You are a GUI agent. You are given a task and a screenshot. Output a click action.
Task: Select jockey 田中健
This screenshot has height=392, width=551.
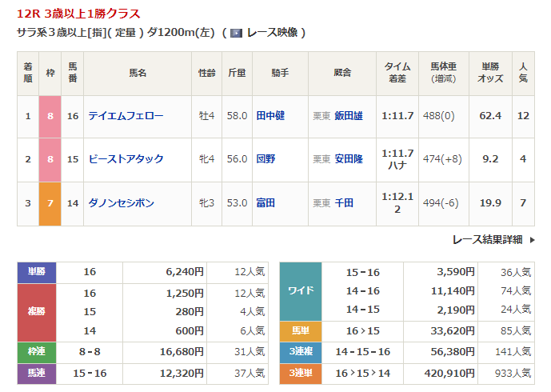tap(270, 116)
